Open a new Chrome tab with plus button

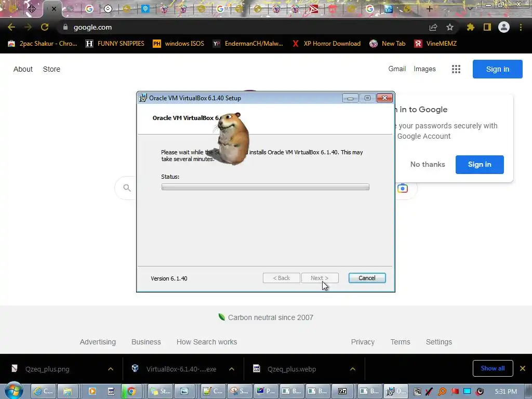pos(429,9)
